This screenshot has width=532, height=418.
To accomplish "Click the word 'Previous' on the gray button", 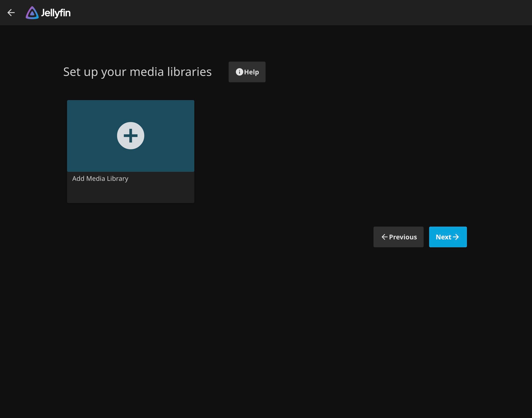I will pyautogui.click(x=403, y=237).
